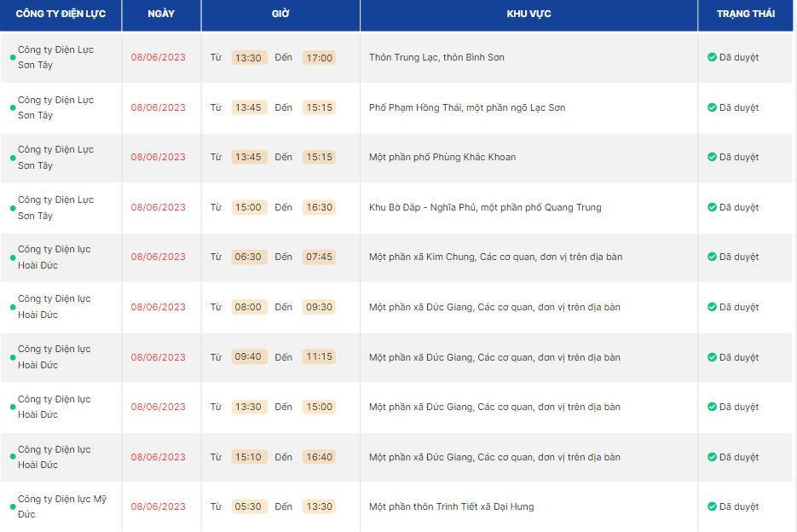Image resolution: width=797 pixels, height=532 pixels.
Task: Click the green dot in the 15:10 to 16:40 row
Action: pyautogui.click(x=13, y=457)
